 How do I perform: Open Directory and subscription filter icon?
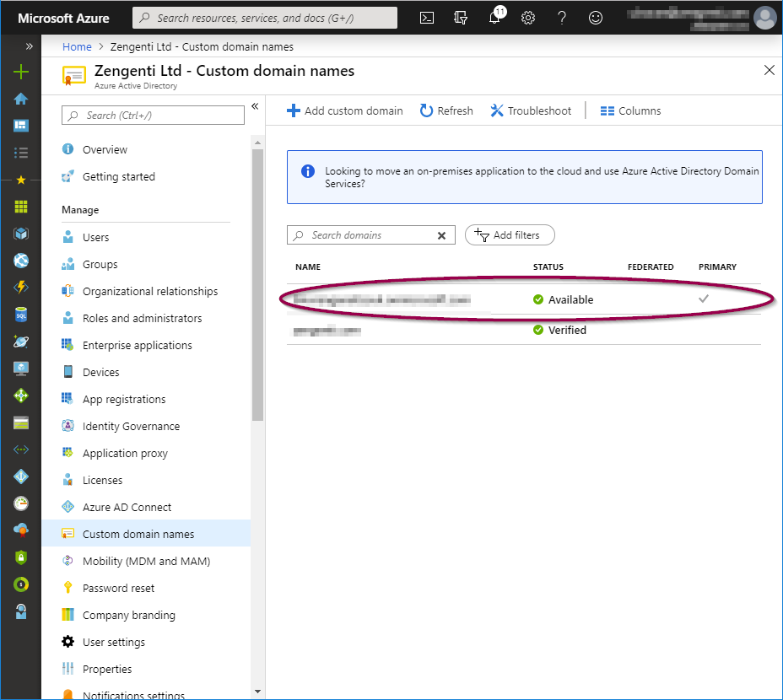(x=461, y=18)
